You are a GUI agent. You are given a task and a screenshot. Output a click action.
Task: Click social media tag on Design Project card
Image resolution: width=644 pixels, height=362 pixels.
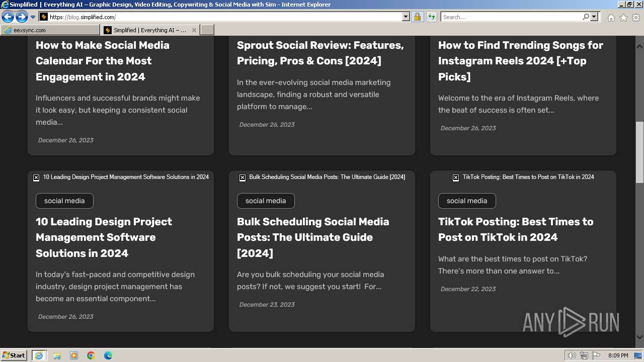[64, 201]
